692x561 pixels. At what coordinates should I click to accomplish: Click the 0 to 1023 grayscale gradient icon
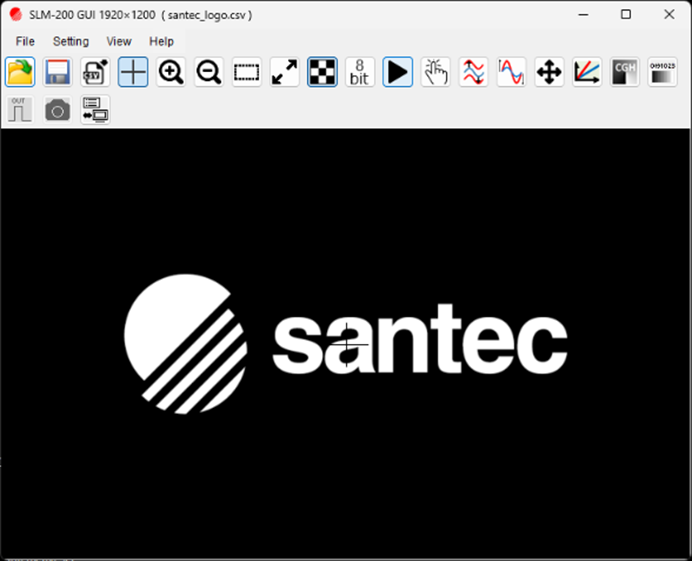(x=662, y=72)
